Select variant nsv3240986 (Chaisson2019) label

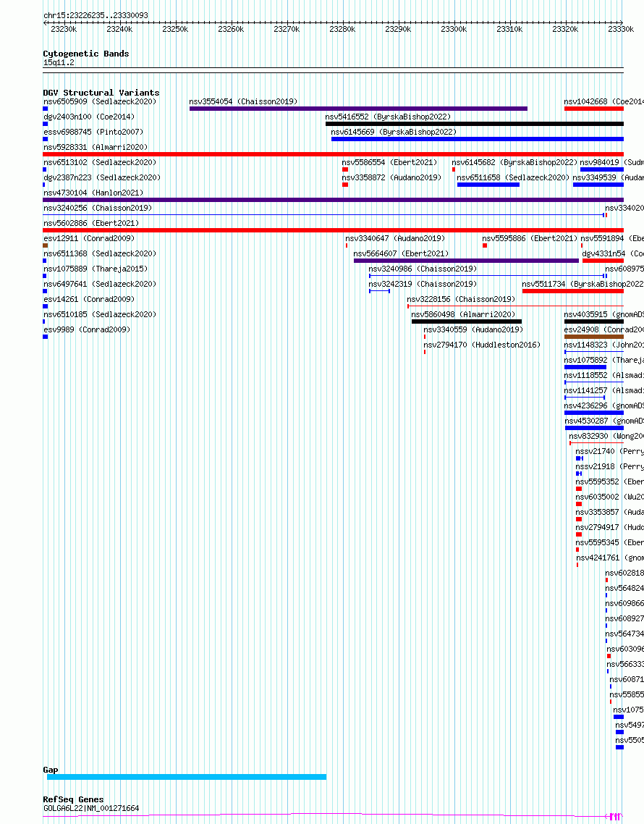[x=423, y=269]
